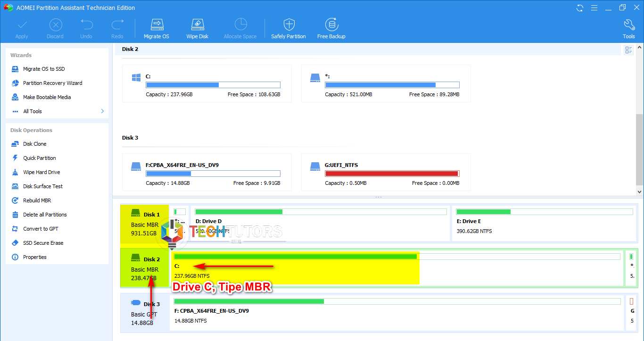This screenshot has height=341, width=644.
Task: Click G:UEFI_NTFS red usage bar
Action: pos(392,174)
